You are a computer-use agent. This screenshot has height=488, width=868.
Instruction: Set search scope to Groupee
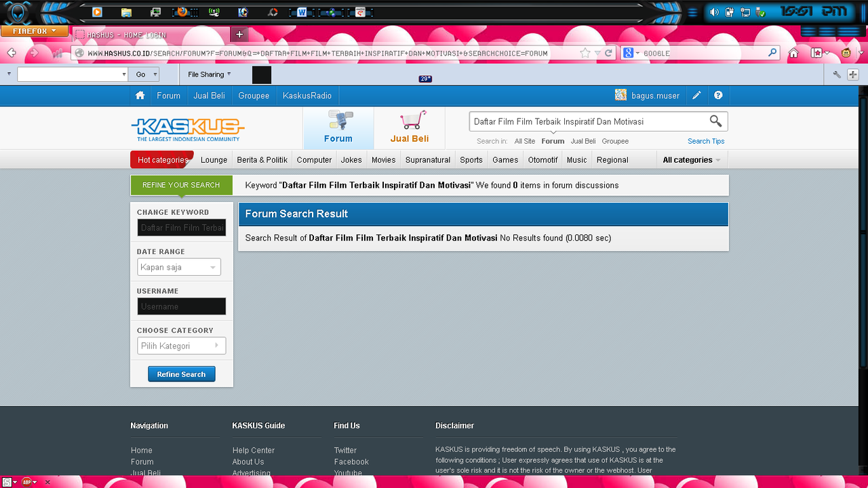coord(615,141)
